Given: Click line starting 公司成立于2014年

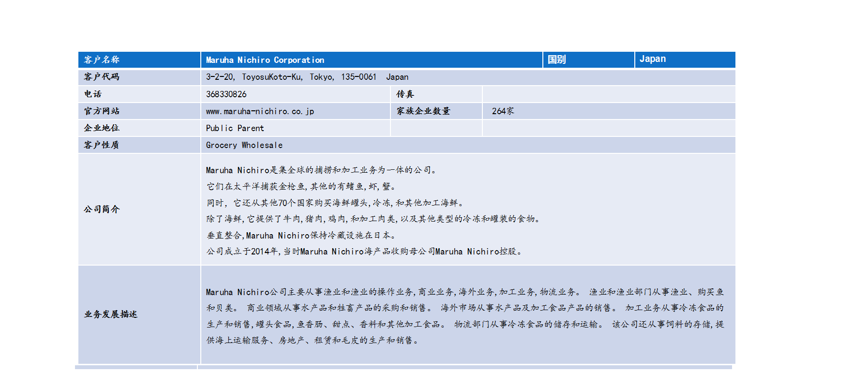Looking at the screenshot, I should [365, 252].
